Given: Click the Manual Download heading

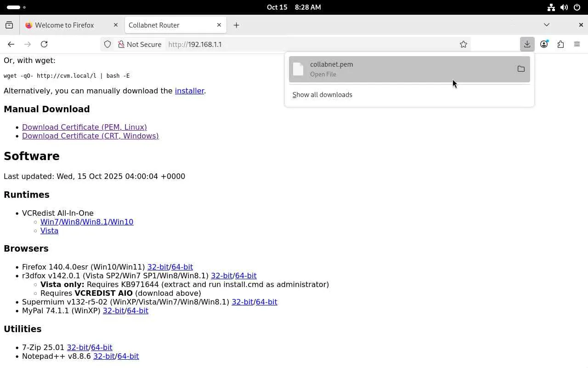Looking at the screenshot, I should 47,109.
